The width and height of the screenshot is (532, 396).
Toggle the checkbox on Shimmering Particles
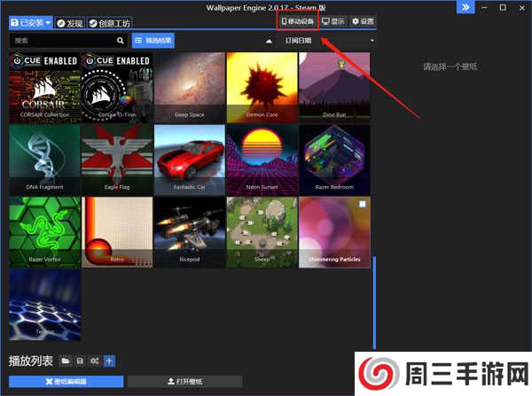coord(362,205)
